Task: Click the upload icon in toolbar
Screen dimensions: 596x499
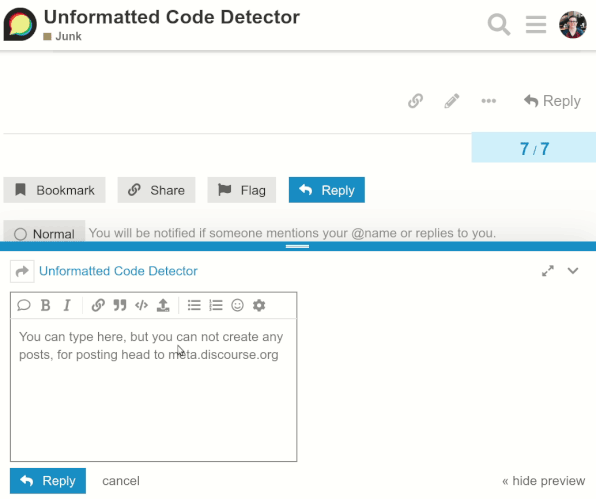Action: 163,305
